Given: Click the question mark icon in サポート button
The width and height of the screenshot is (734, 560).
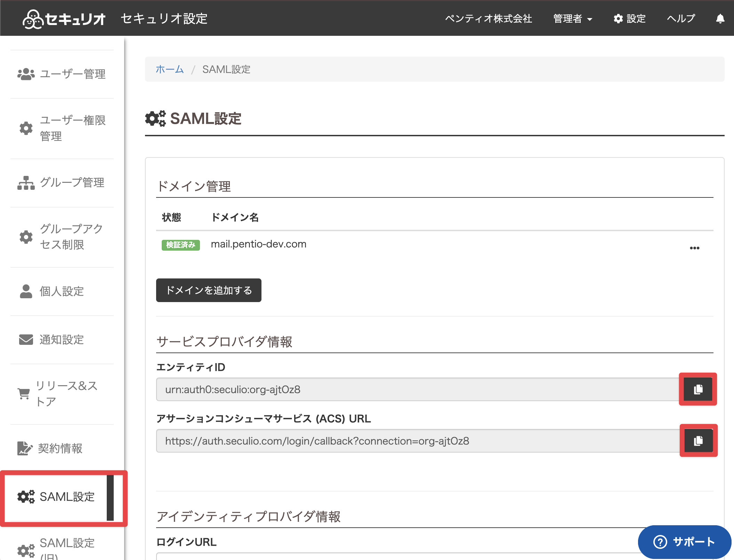Looking at the screenshot, I should click(x=660, y=542).
